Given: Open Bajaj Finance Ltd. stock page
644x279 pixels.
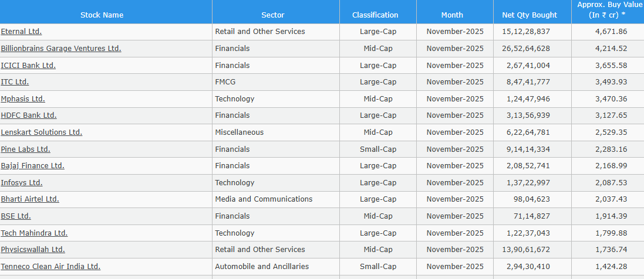Looking at the screenshot, I should tap(32, 166).
